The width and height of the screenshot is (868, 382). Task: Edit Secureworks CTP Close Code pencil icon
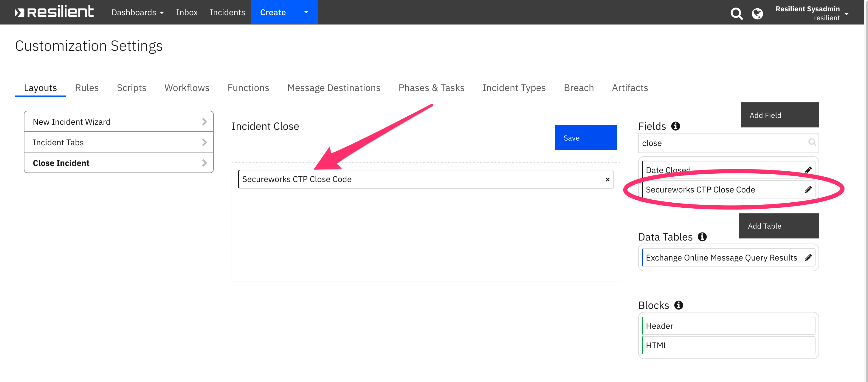tap(808, 190)
